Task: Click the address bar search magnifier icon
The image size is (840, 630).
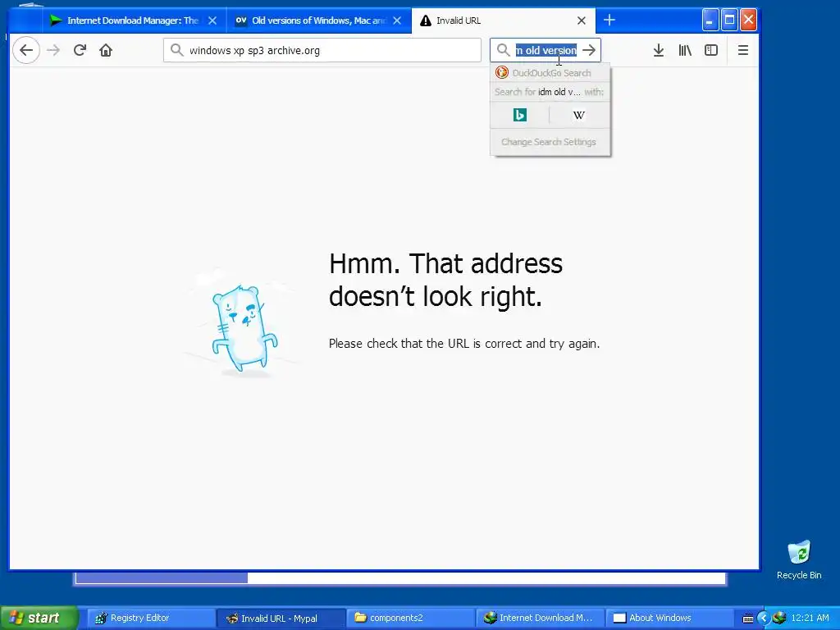Action: 176,50
